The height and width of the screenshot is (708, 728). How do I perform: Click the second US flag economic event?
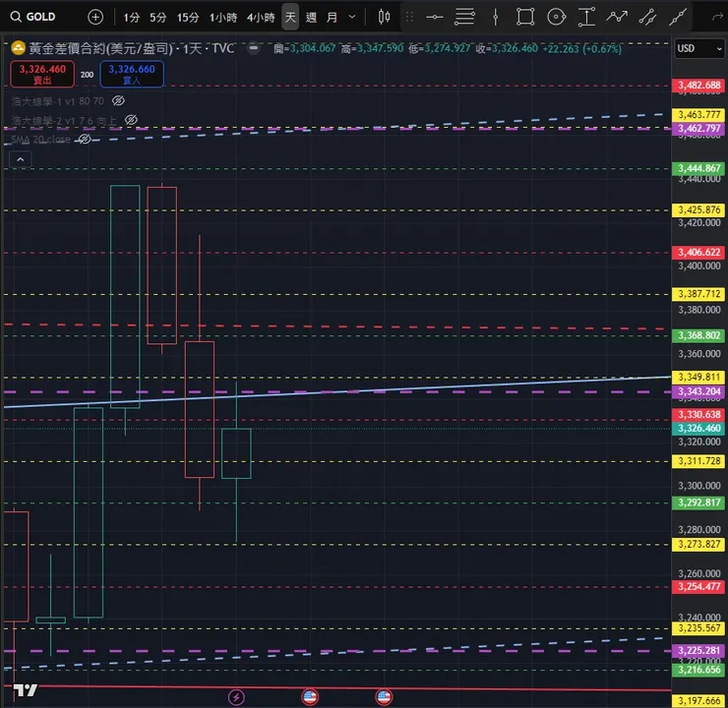click(384, 697)
